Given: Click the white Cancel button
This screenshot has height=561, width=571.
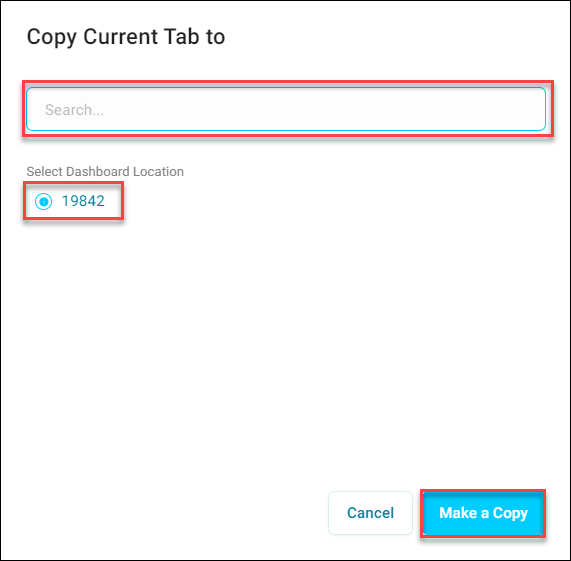Looking at the screenshot, I should tap(370, 513).
